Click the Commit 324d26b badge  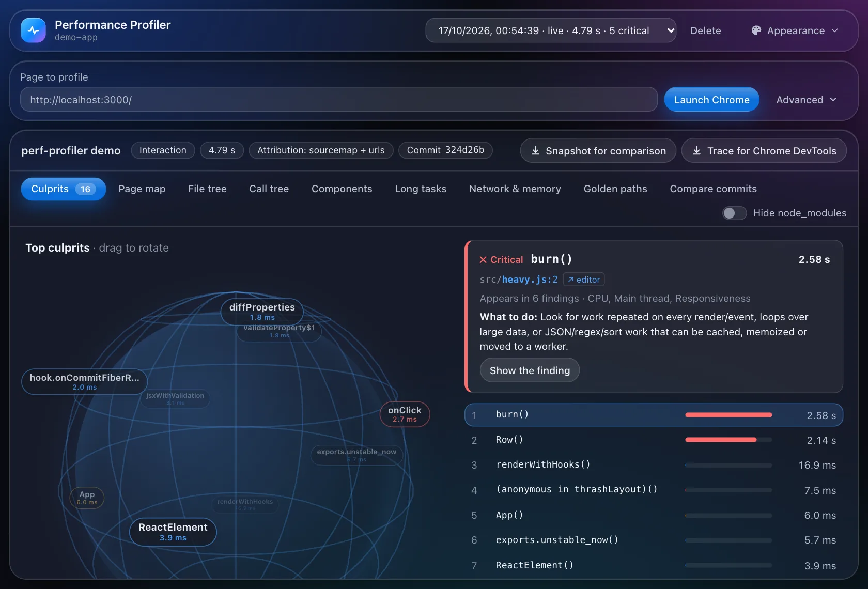coord(445,150)
